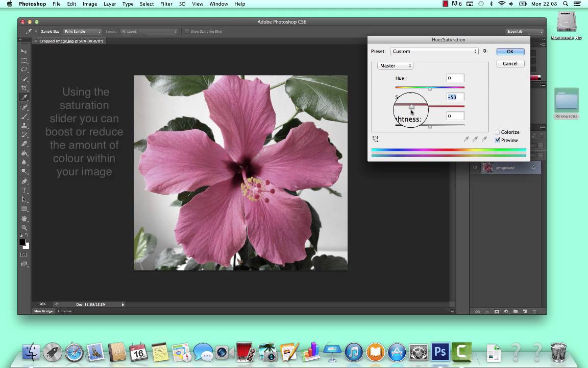Cancel the Hue/Saturation dialog
Image resolution: width=588 pixels, height=368 pixels.
pos(510,63)
